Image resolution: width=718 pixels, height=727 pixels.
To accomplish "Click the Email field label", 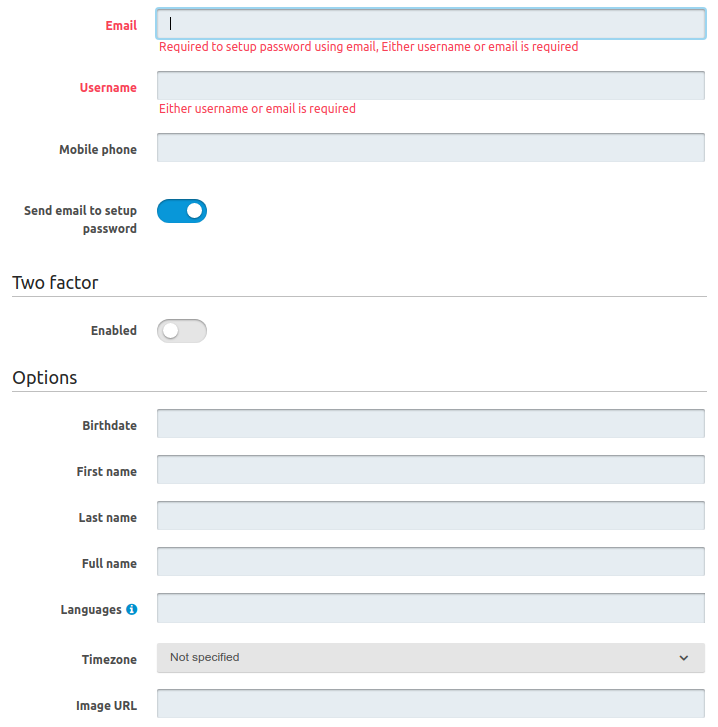I will (x=121, y=25).
